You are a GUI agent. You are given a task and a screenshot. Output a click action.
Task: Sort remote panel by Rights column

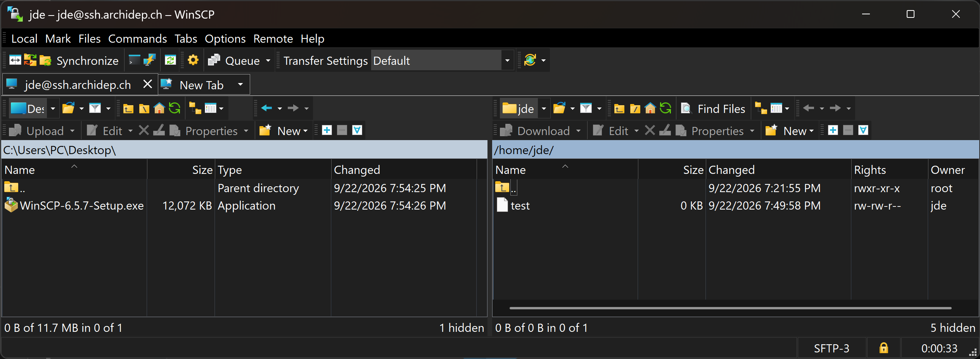pyautogui.click(x=889, y=170)
